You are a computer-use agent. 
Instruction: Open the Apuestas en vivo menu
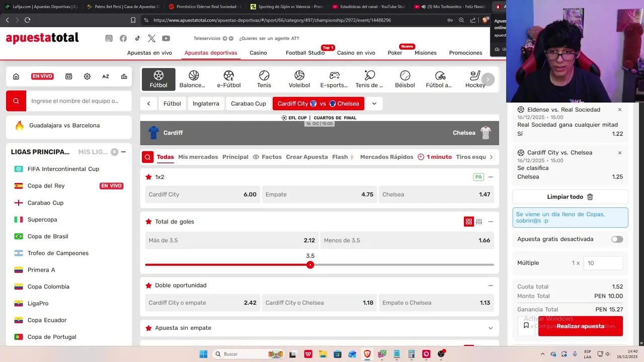(149, 53)
